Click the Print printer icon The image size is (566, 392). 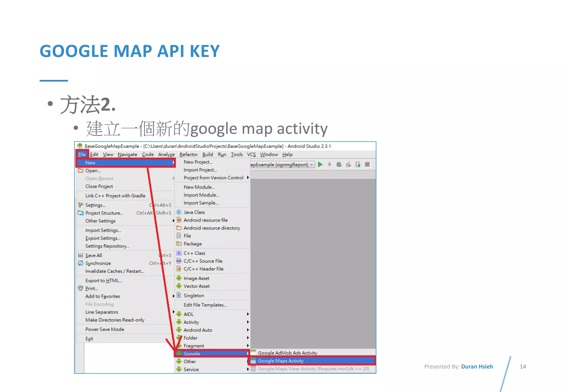click(80, 288)
